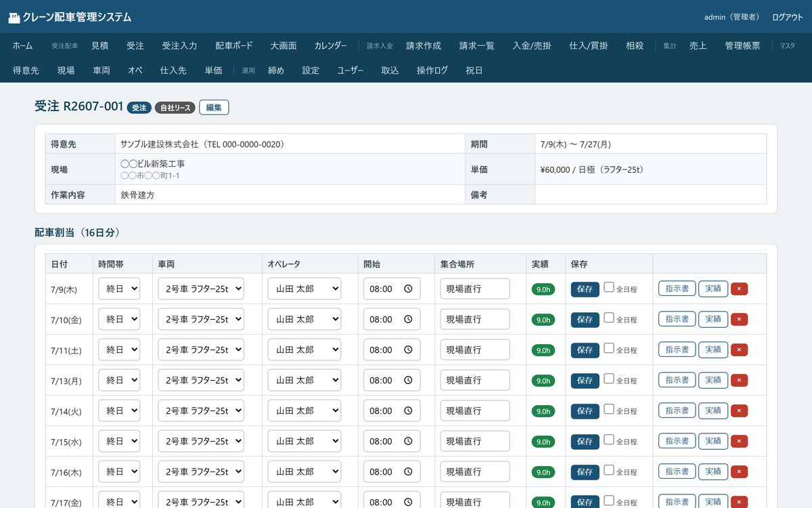Click the crane system logo icon
Viewport: 812px width, 508px height.
(14, 18)
